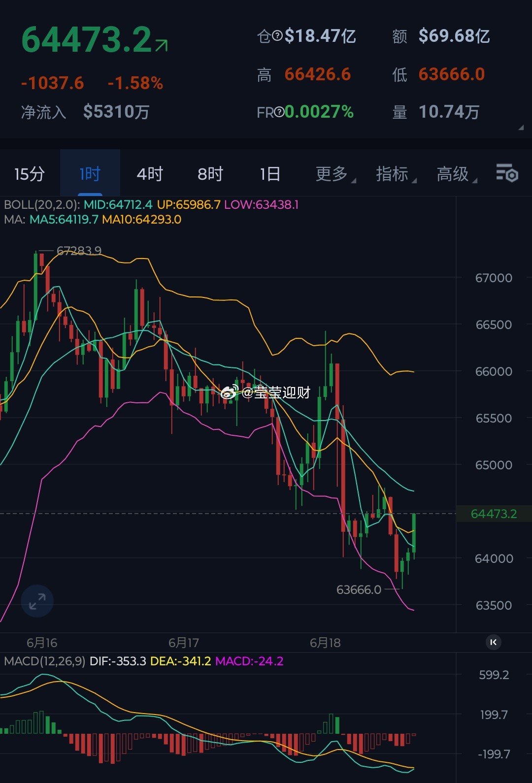
Task: Select the 1时 timeframe tab
Action: (90, 174)
